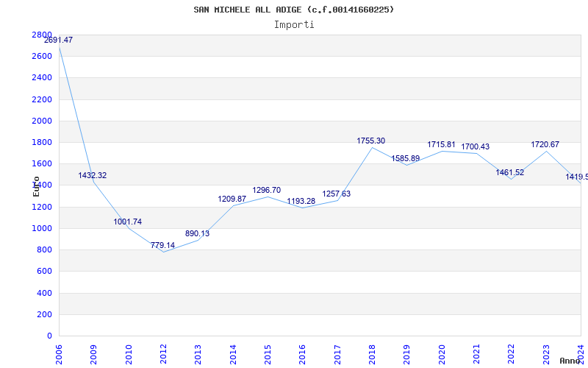The width and height of the screenshot is (588, 368).
Task: Select the 2200 y-axis tick label
Action: 42,99
